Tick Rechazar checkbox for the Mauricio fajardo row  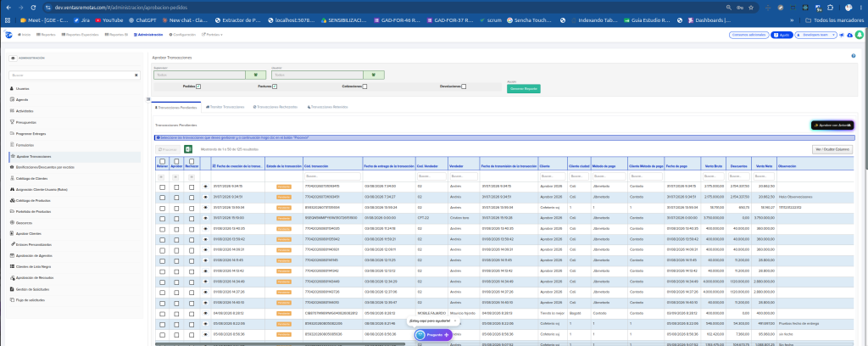(192, 314)
